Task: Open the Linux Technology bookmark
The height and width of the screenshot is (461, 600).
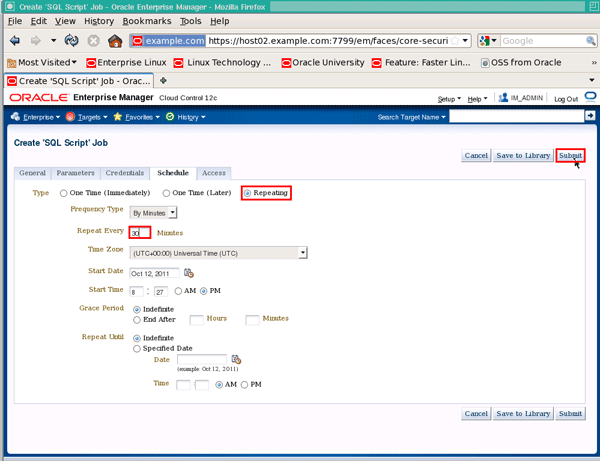Action: (222, 62)
